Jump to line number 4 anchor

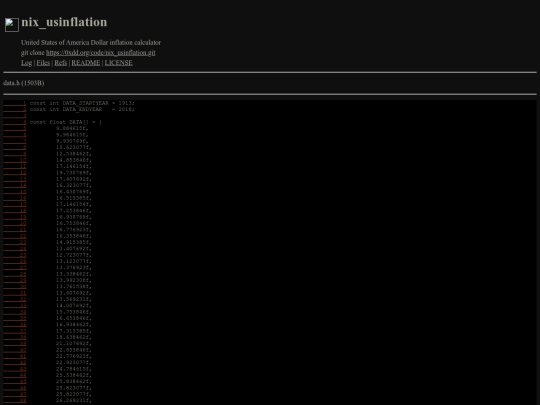coord(15,122)
